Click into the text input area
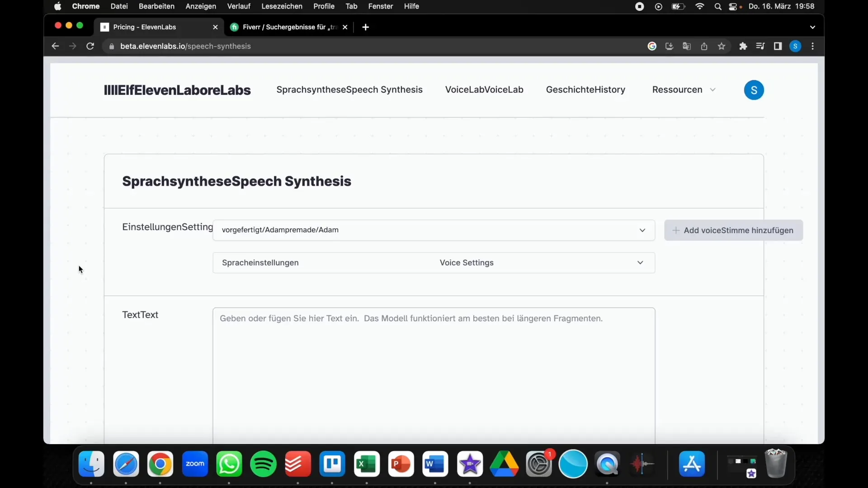 (434, 375)
